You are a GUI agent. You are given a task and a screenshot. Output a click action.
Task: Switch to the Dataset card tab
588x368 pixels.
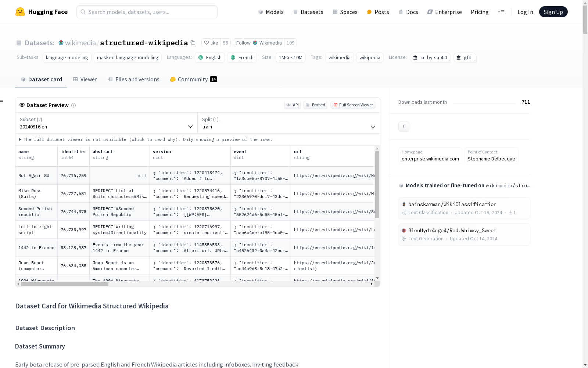[41, 79]
